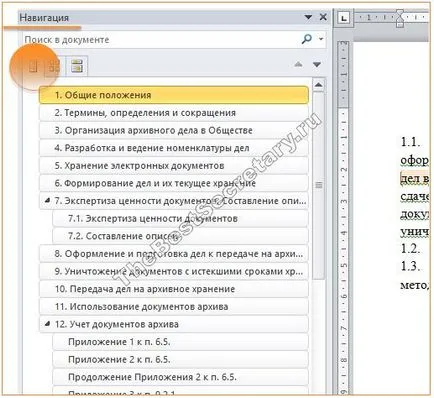Click the indent marker on horizontal ruler

click(400, 19)
